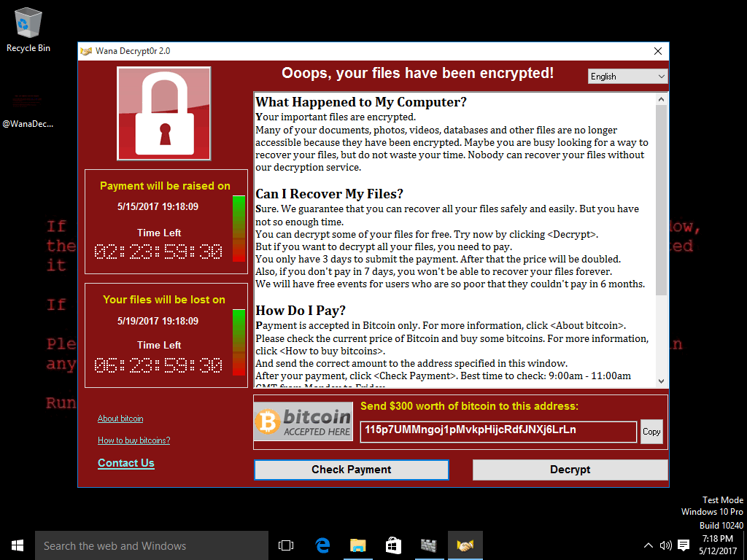The width and height of the screenshot is (747, 560).
Task: Click the Task View taskbar icon
Action: pos(286,545)
